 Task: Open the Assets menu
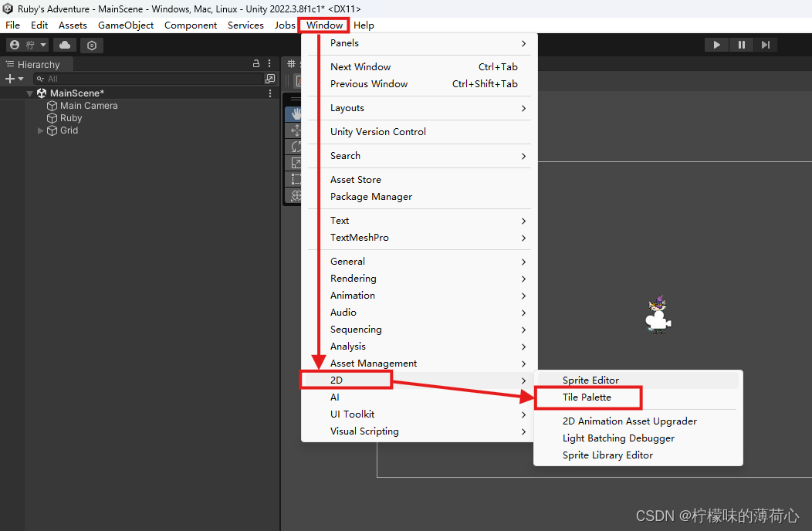[x=73, y=25]
